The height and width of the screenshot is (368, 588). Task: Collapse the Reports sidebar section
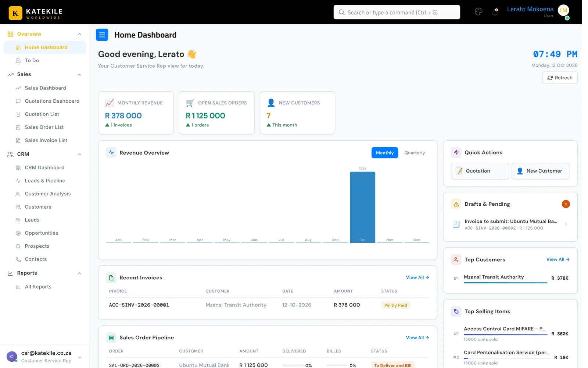tap(79, 273)
